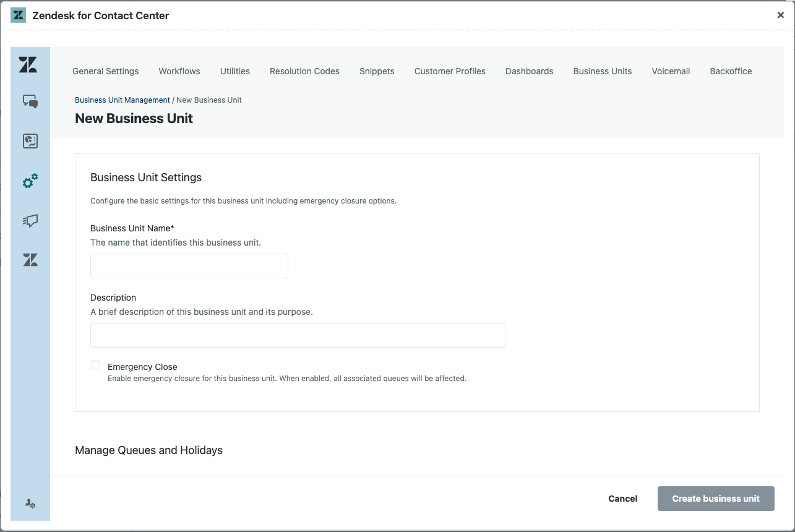Open the reporting chart icon in sidebar
The width and height of the screenshot is (795, 532).
[30, 141]
